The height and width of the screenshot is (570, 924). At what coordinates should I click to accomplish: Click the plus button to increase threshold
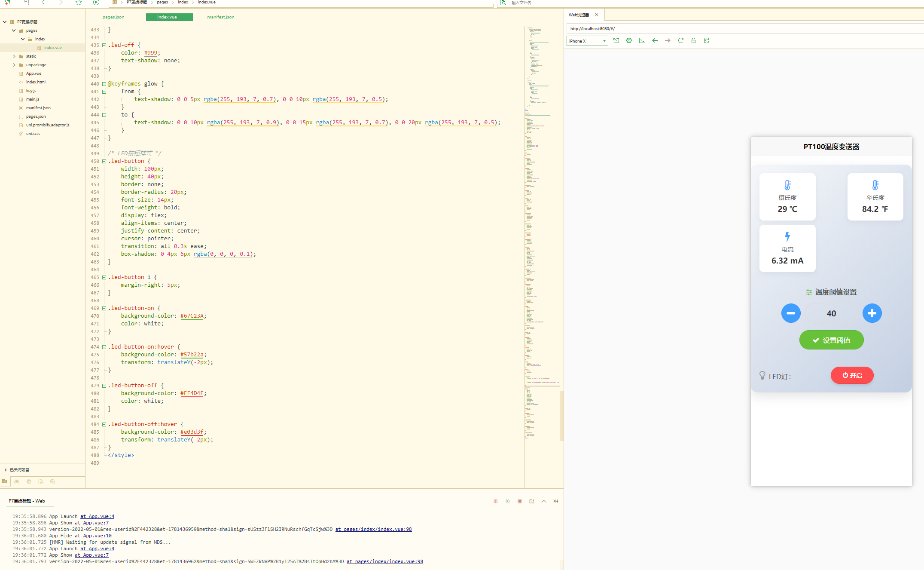click(872, 313)
